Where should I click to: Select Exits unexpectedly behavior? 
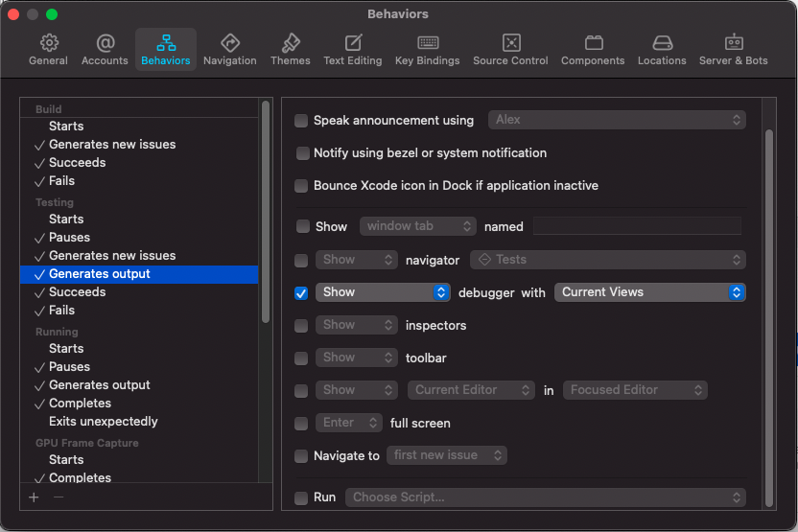pyautogui.click(x=138, y=422)
